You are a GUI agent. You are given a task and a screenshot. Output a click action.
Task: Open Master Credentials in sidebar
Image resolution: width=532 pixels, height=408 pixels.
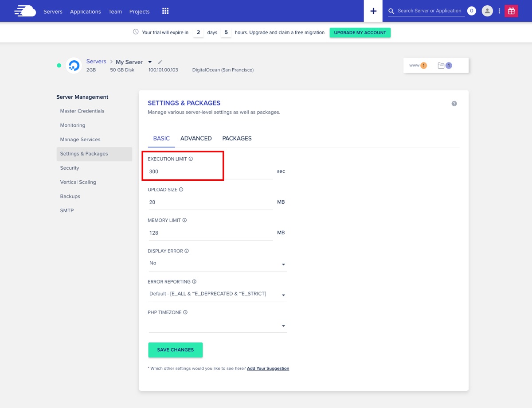tap(94, 111)
